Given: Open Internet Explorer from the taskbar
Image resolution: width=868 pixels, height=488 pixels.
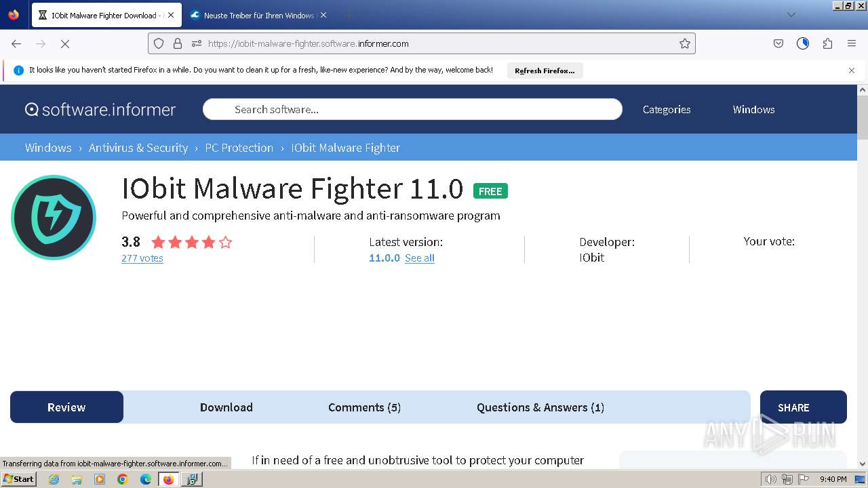Looking at the screenshot, I should point(54,479).
